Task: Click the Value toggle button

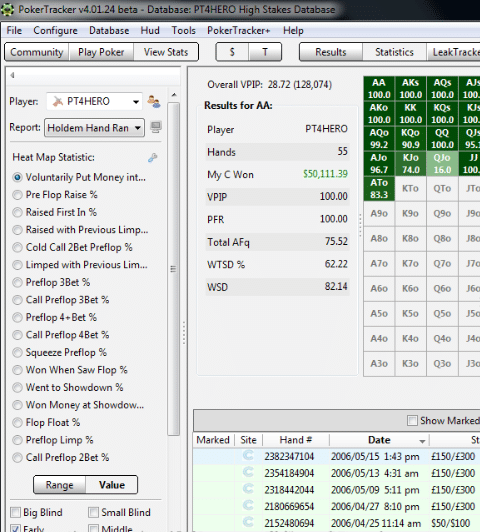Action: click(112, 485)
